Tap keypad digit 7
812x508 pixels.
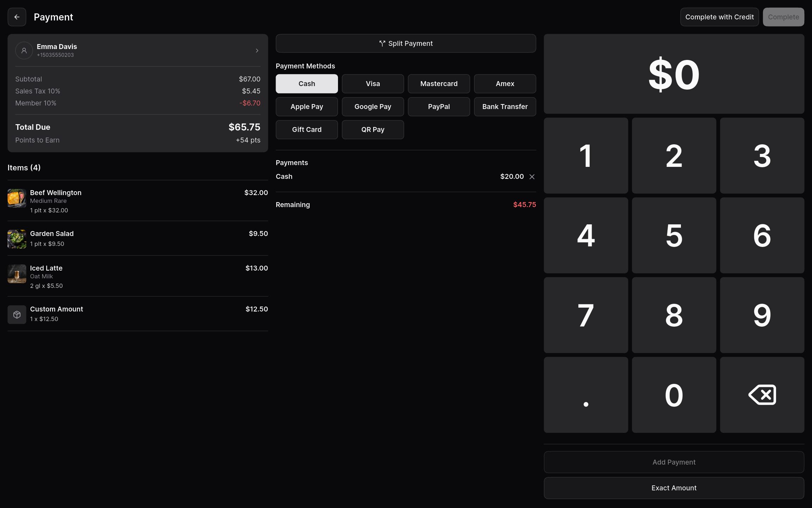586,315
